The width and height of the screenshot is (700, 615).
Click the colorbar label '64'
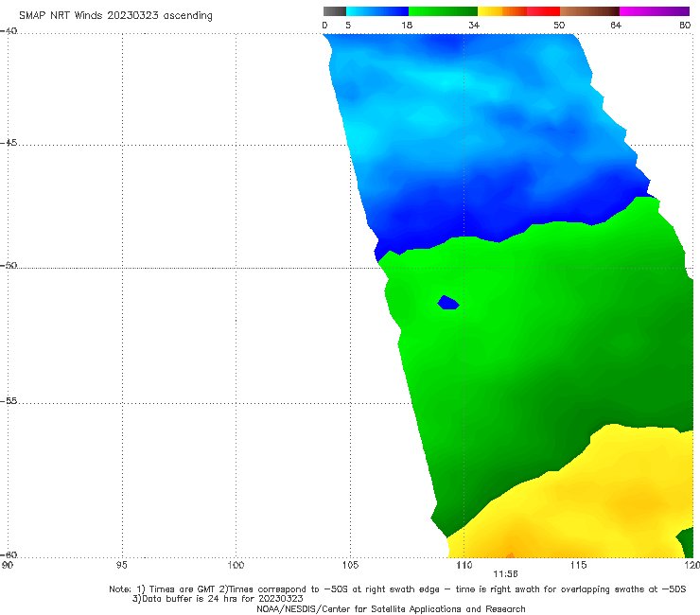[x=616, y=25]
